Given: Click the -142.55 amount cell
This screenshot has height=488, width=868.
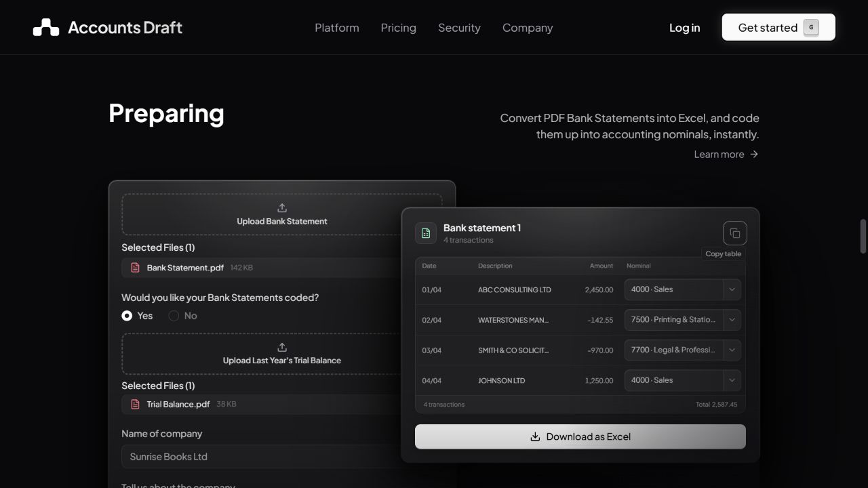Looking at the screenshot, I should 600,320.
